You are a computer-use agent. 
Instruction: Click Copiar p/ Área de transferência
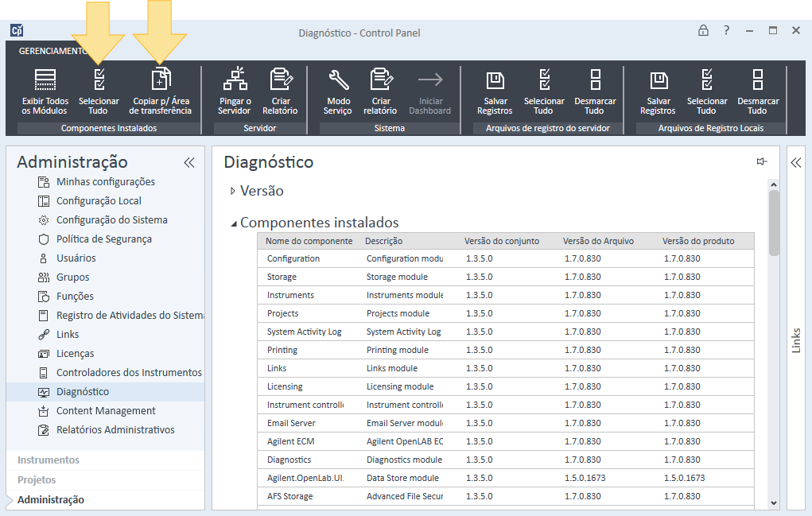tap(160, 91)
